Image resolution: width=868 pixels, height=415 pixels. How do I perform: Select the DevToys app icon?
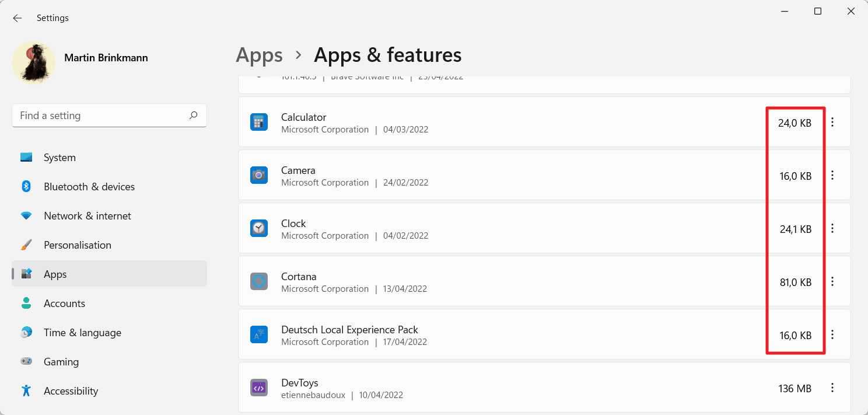(x=259, y=388)
